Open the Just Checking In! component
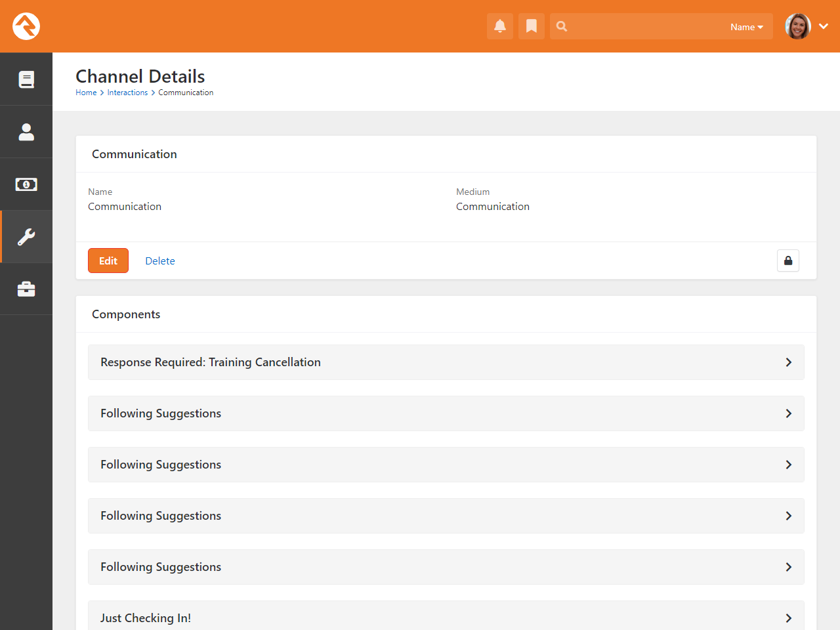 point(446,616)
